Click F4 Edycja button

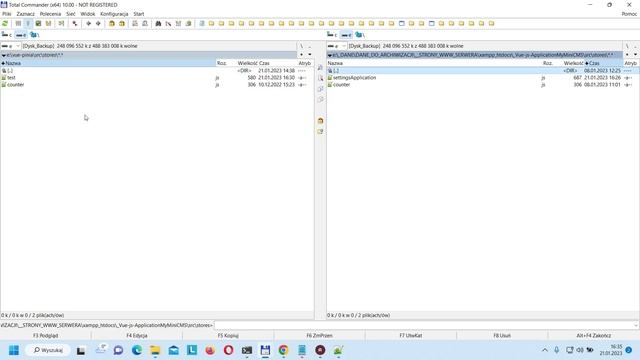tap(137, 336)
